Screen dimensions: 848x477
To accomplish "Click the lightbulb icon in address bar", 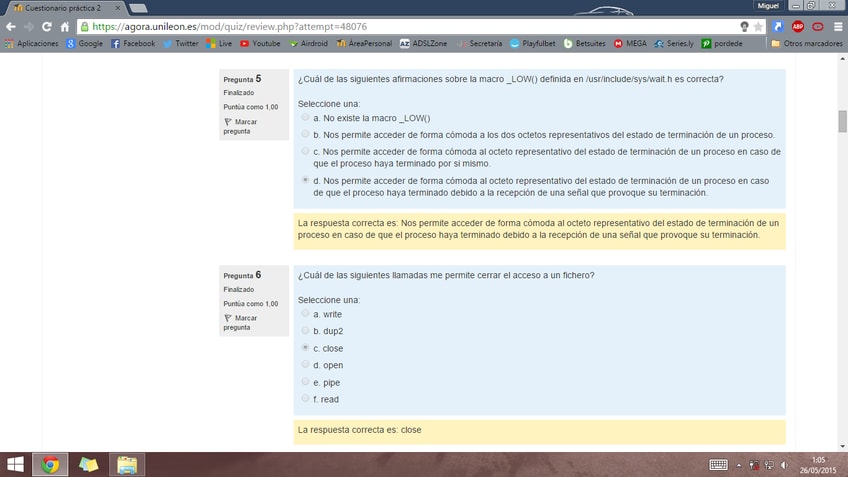I will click(x=744, y=26).
